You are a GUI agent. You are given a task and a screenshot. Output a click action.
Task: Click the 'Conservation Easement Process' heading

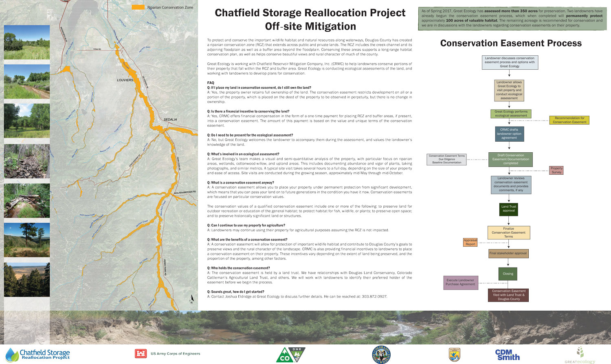tap(511, 43)
